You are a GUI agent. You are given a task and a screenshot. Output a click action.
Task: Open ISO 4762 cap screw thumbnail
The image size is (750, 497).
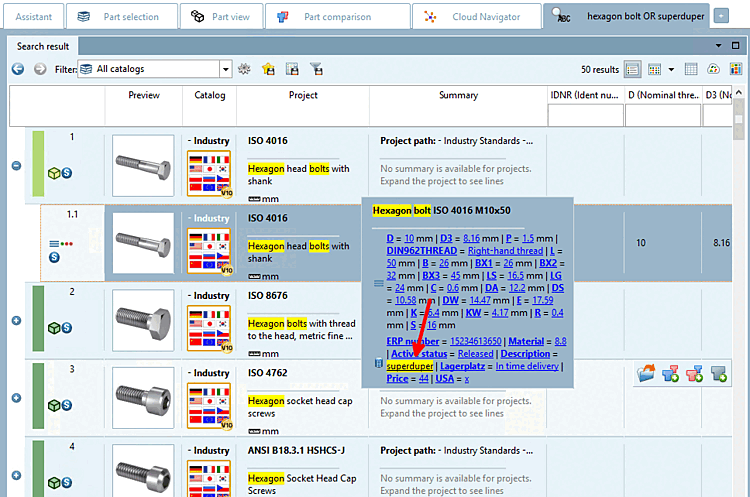point(143,398)
